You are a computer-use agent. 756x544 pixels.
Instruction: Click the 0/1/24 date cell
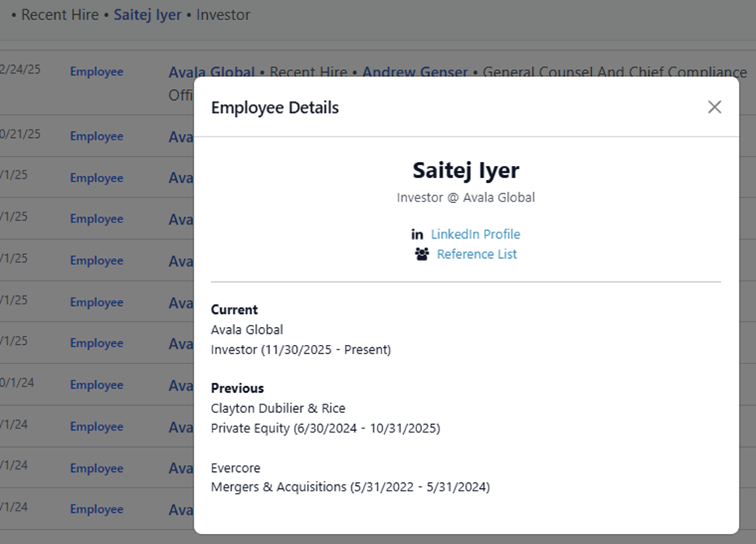pos(17,383)
